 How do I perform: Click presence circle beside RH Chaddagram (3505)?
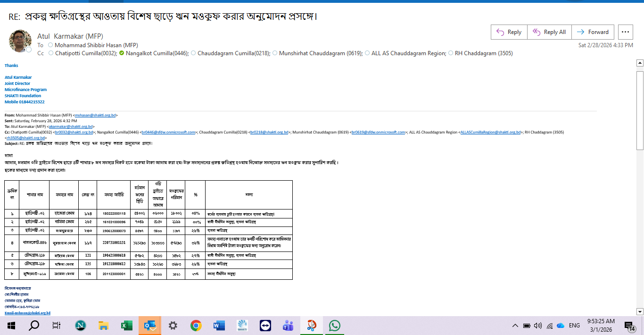tap(450, 53)
